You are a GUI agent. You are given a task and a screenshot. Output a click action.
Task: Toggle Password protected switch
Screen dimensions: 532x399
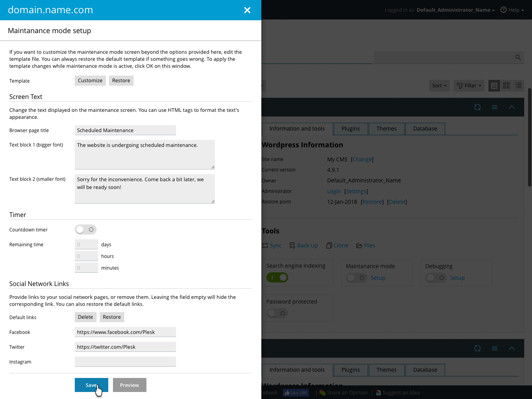point(277,313)
